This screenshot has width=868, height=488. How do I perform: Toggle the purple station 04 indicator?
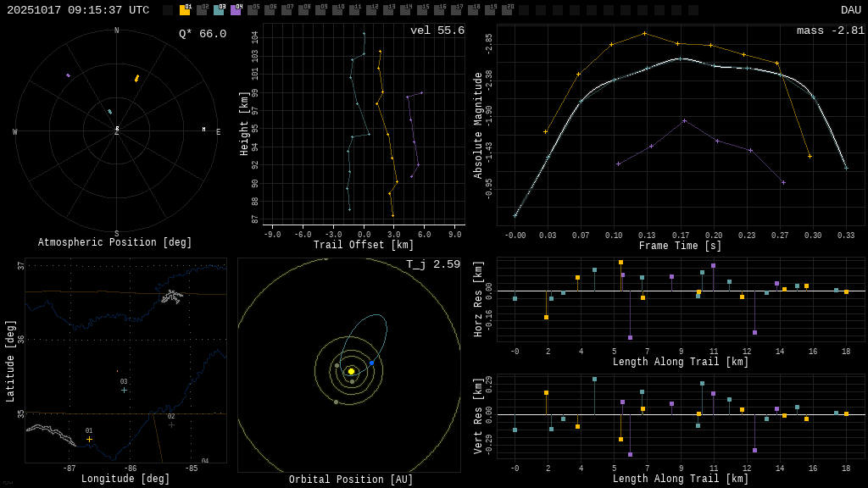click(x=236, y=10)
